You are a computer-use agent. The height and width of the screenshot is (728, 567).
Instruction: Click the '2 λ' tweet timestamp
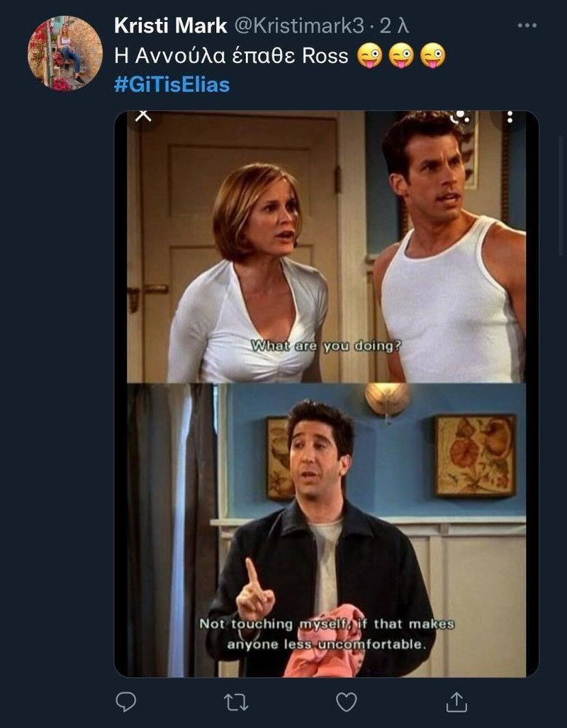(x=394, y=26)
